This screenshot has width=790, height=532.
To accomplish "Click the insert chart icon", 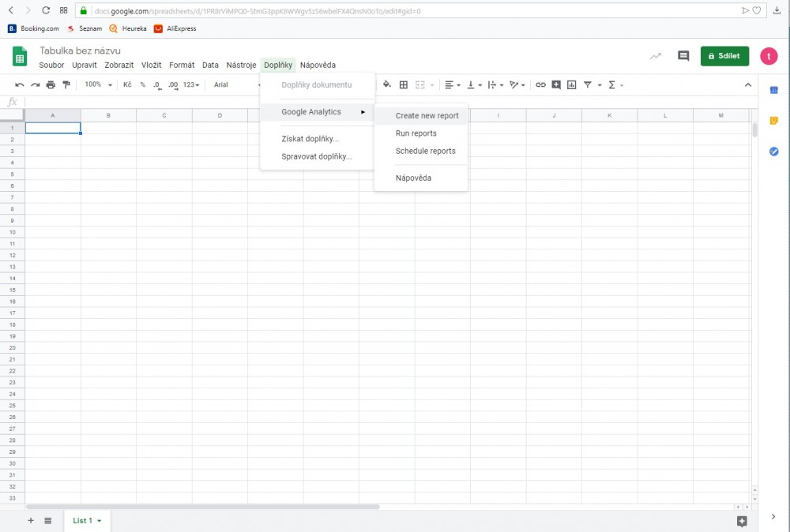I will click(571, 84).
